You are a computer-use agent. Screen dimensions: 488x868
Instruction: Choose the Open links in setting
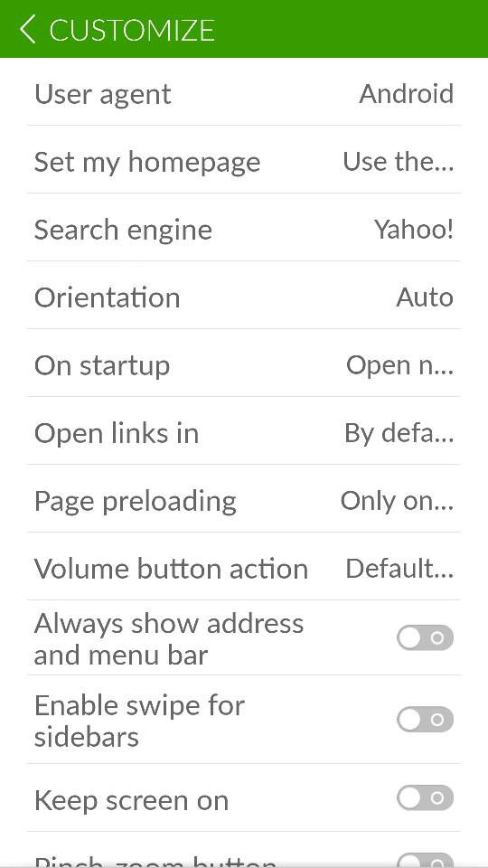(244, 433)
